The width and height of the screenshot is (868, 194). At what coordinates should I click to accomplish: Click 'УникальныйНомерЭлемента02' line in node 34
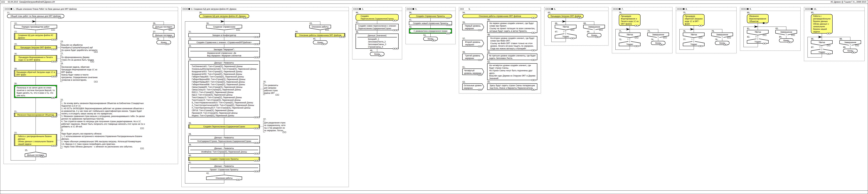pyautogui.click(x=224, y=69)
